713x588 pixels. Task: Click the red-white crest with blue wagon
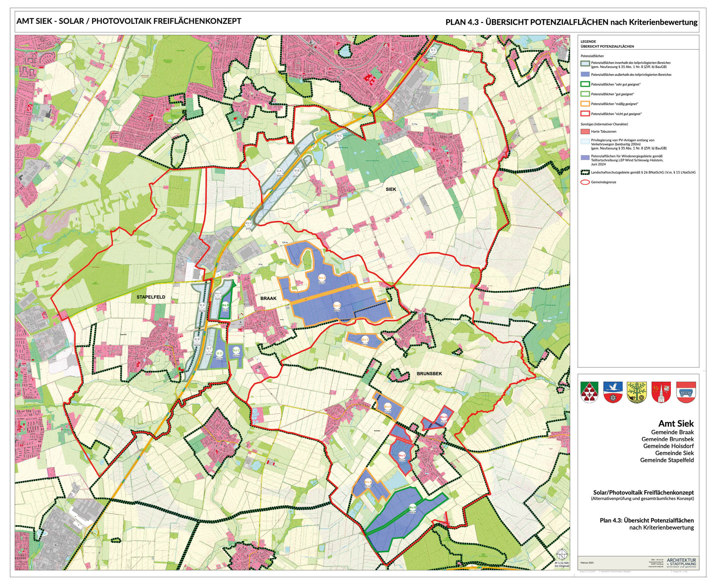[686, 392]
